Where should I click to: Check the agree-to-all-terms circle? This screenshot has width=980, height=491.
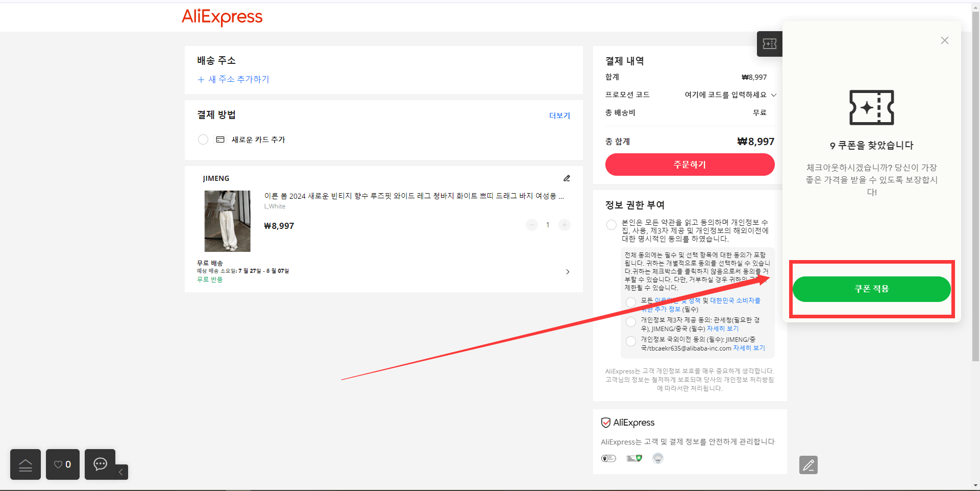click(x=611, y=225)
